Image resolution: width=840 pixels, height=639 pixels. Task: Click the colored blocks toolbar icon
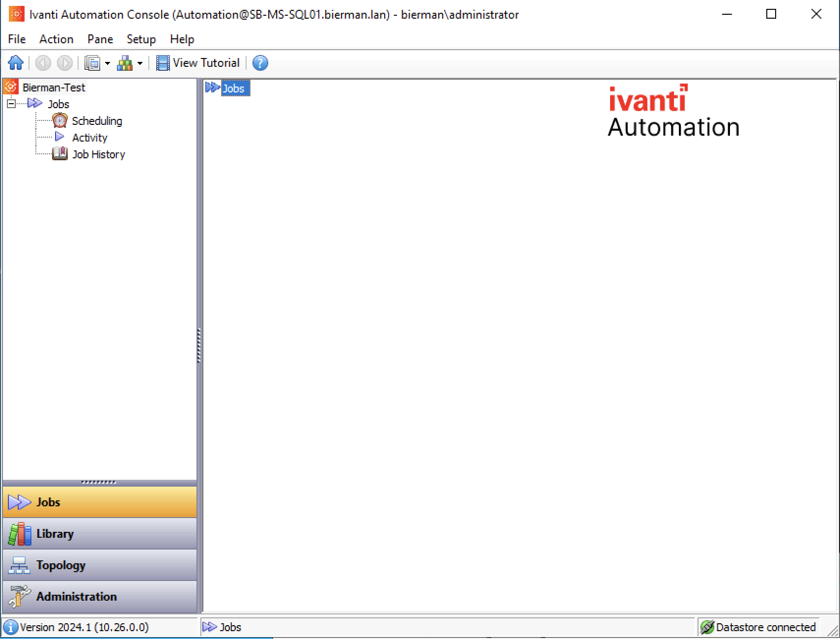pos(125,63)
